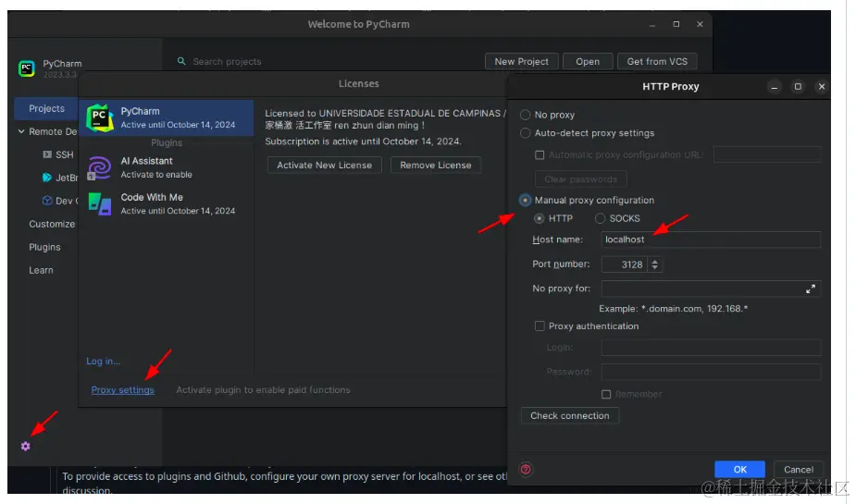Image resolution: width=856 pixels, height=504 pixels.
Task: Click the Password field
Action: coord(711,372)
